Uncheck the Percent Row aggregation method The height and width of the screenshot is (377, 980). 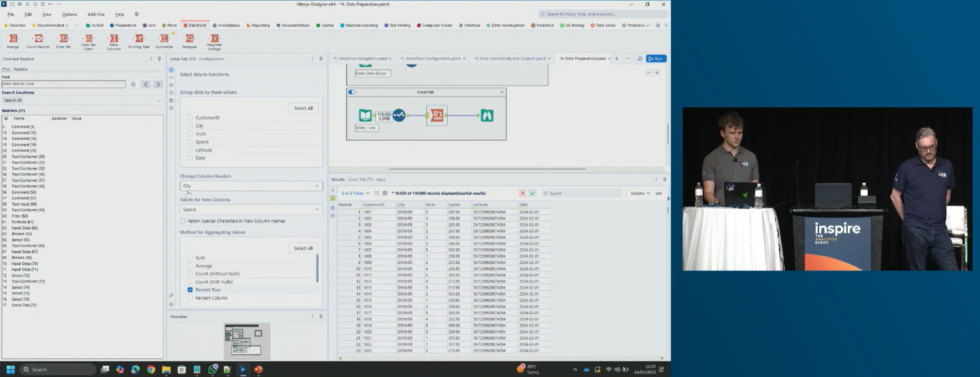pyautogui.click(x=190, y=290)
